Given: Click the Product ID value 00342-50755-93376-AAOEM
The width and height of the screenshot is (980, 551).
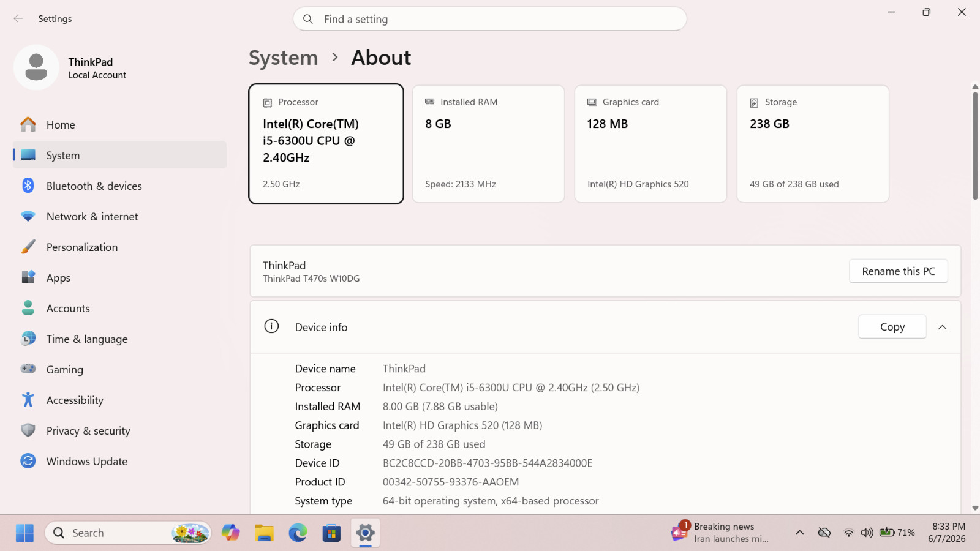Looking at the screenshot, I should [451, 482].
